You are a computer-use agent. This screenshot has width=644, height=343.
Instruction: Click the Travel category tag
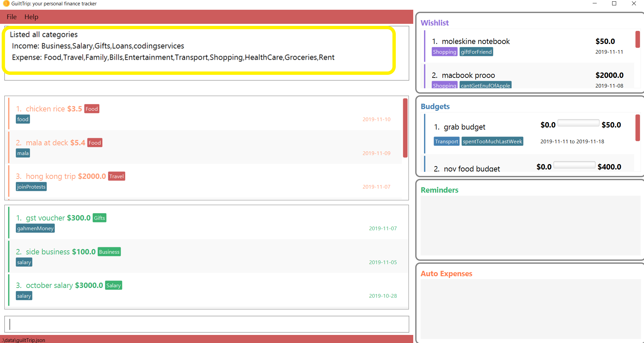pos(116,176)
